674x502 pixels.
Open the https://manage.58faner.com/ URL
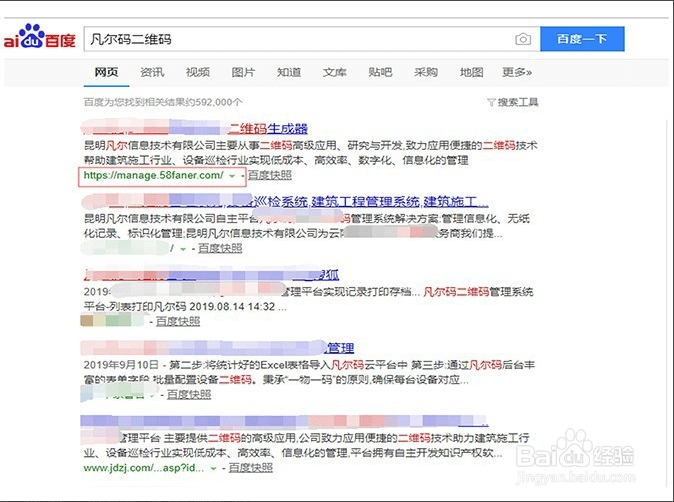153,175
